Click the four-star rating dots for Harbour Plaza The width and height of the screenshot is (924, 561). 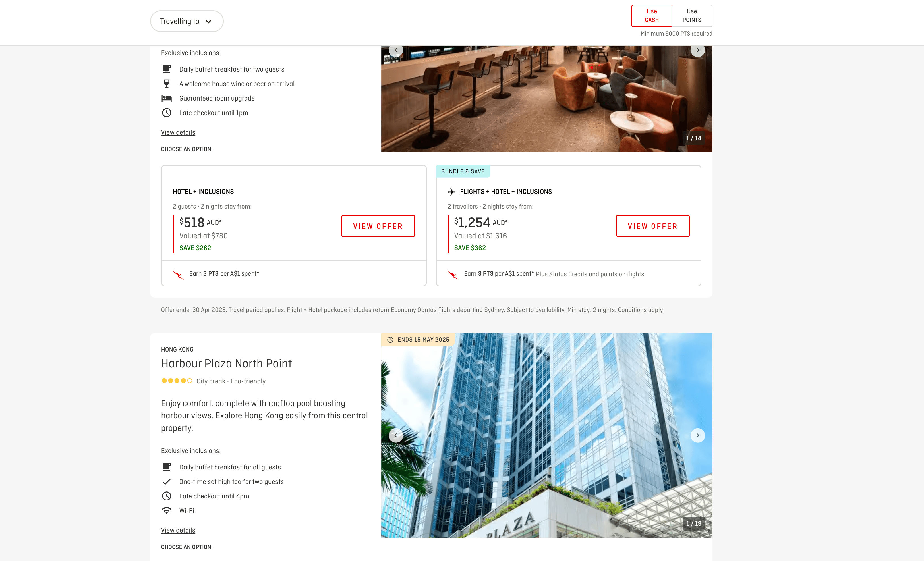177,381
